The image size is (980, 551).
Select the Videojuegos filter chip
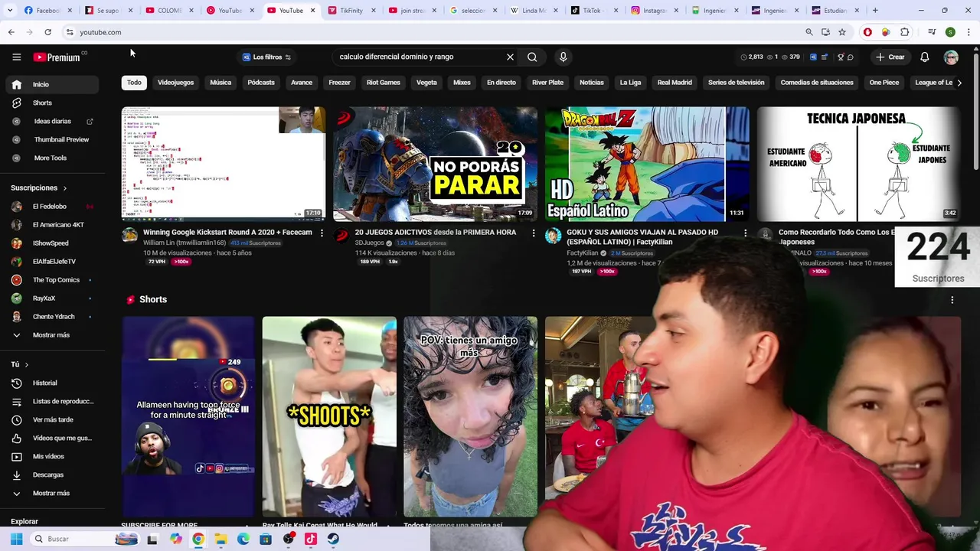point(175,83)
